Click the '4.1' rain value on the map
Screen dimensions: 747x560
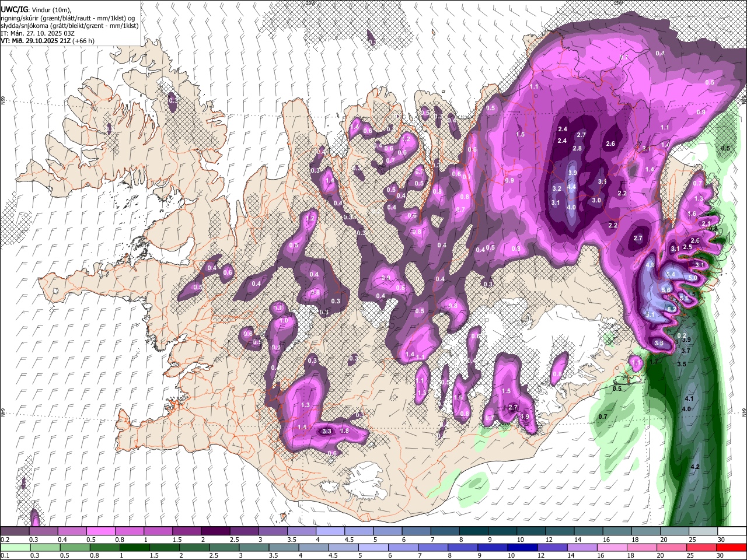click(x=688, y=399)
